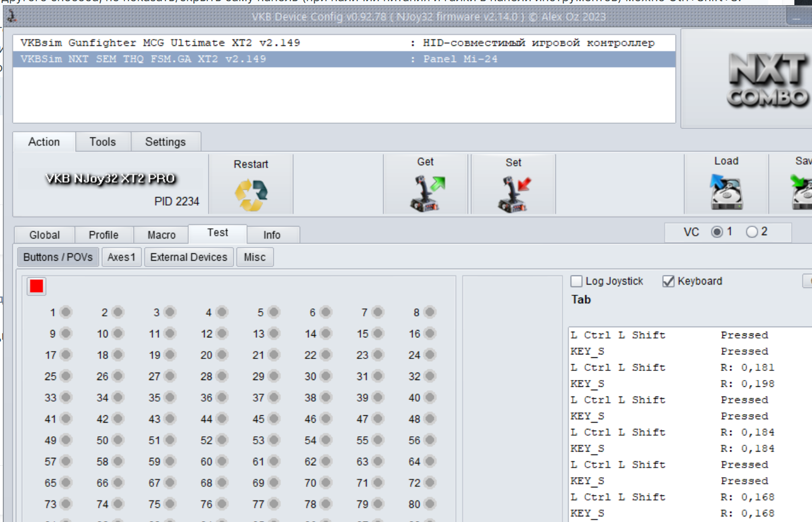812x522 pixels.
Task: Enable the Log Joystick checkbox
Action: [x=576, y=281]
